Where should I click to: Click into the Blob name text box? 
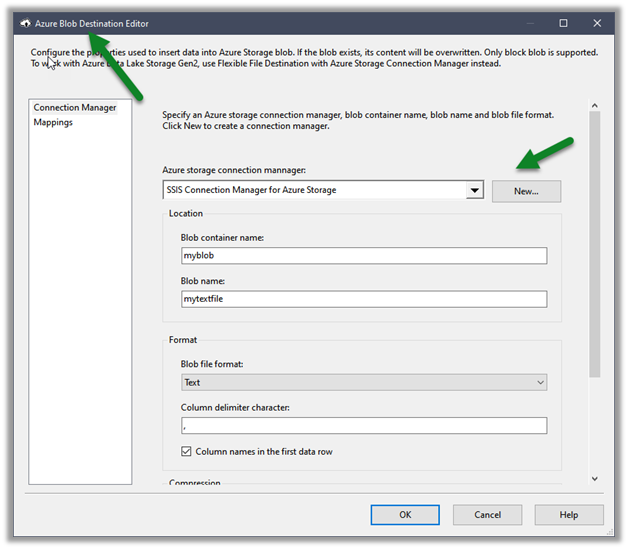pos(363,299)
